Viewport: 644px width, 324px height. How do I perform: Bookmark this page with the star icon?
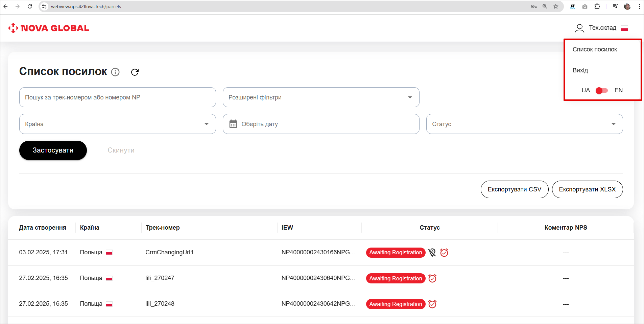556,6
